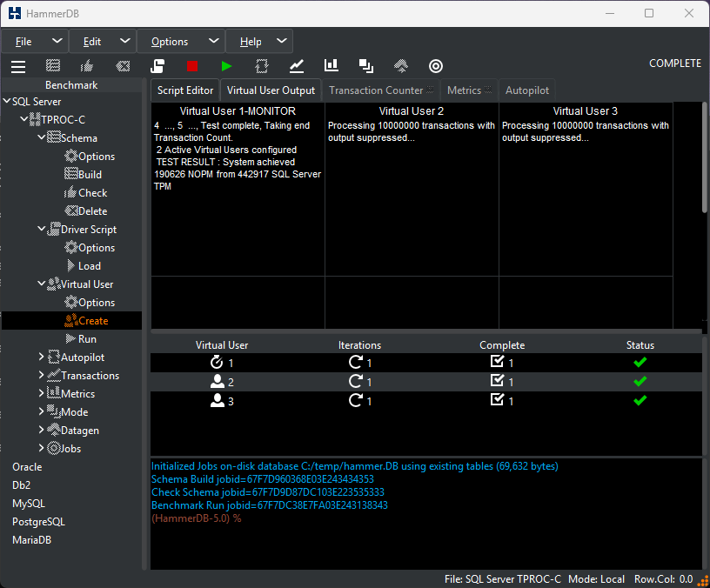The width and height of the screenshot is (710, 588).
Task: Click the Mode overlapping-squares toolbar icon
Action: tap(365, 66)
